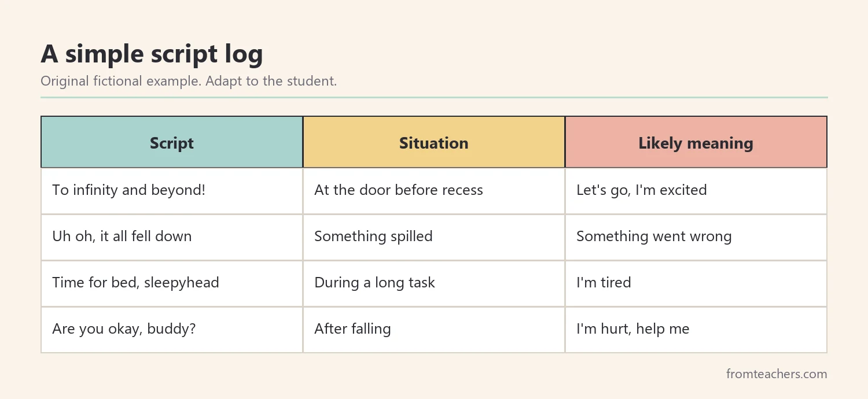
Task: Click the Situation column header
Action: pos(434,142)
